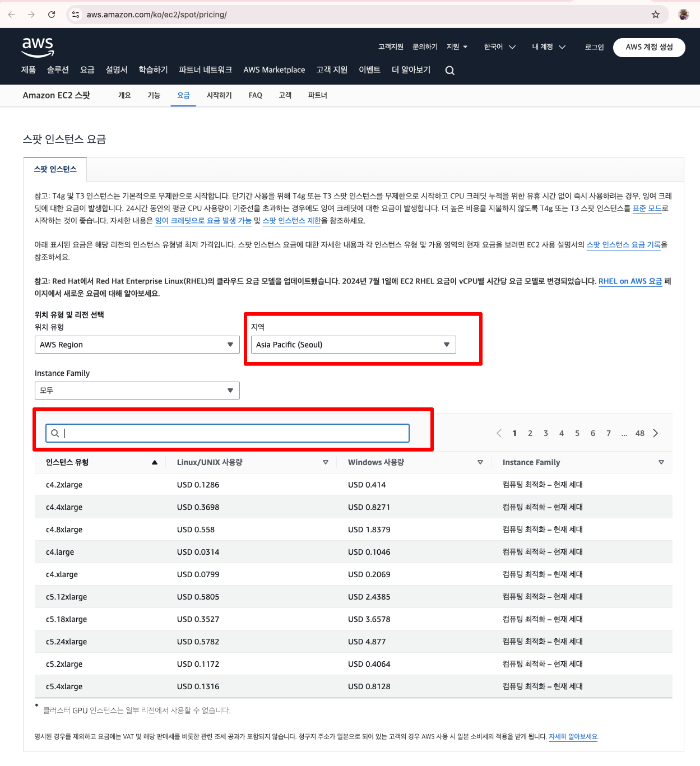Select the 요금 sub-navigation tab
The image size is (700, 766).
coord(183,95)
